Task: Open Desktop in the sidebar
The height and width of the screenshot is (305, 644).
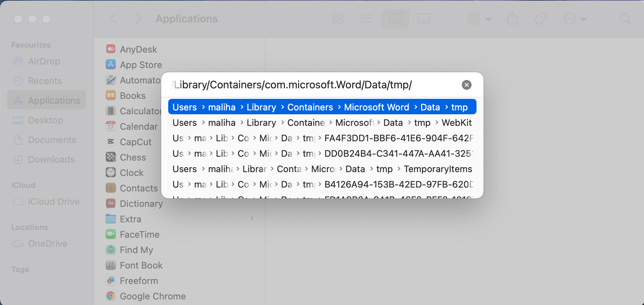Action: pos(47,120)
